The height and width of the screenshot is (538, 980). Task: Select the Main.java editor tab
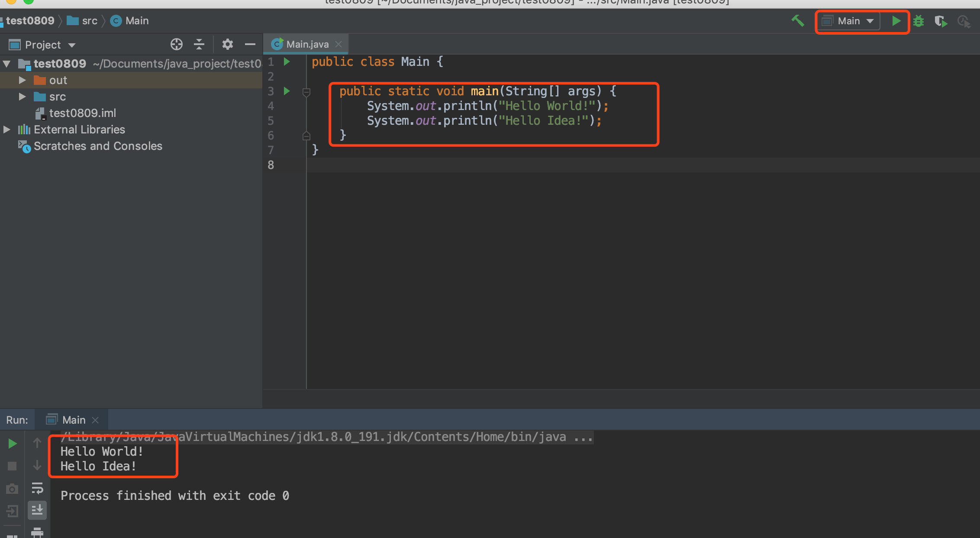pyautogui.click(x=307, y=44)
